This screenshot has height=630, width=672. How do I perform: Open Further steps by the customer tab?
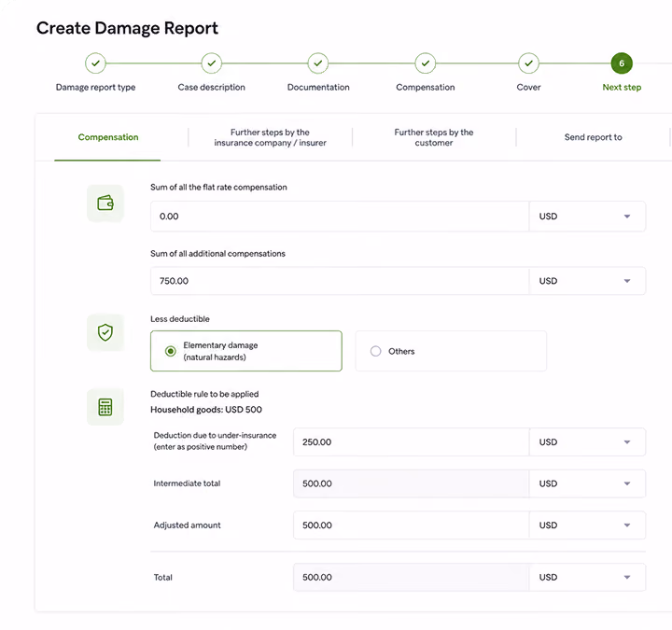click(434, 137)
